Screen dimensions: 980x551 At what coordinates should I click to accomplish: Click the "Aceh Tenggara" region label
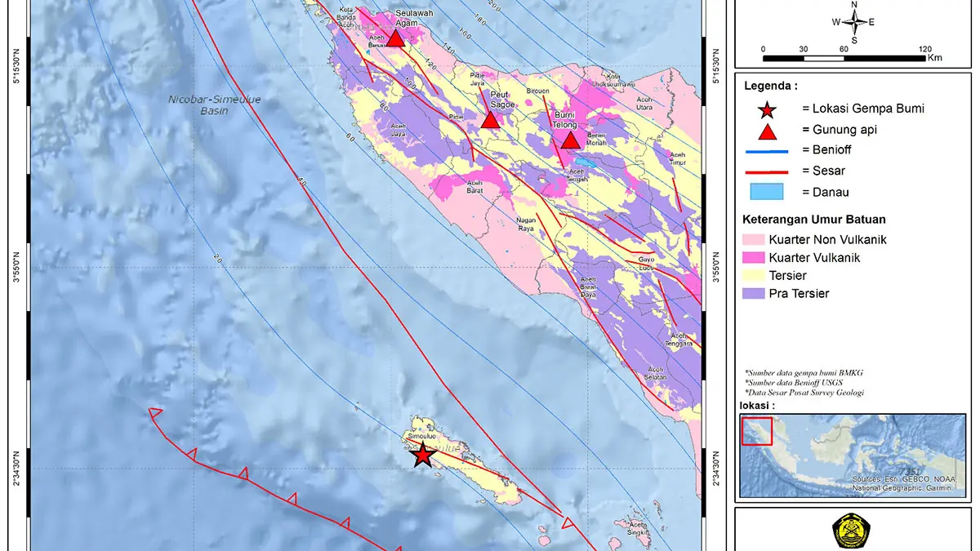[679, 339]
